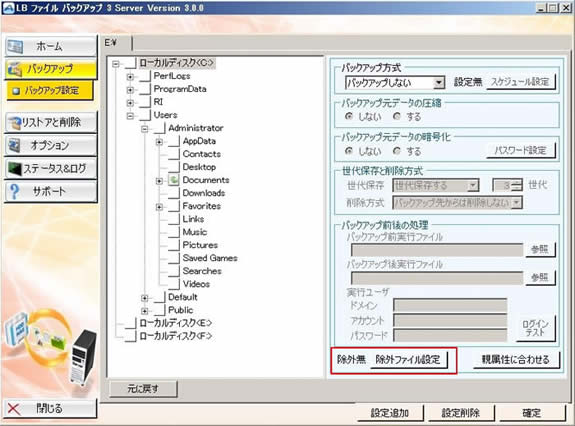Check the Pictures folder checkbox
Image resolution: width=575 pixels, height=426 pixels.
coord(174,245)
